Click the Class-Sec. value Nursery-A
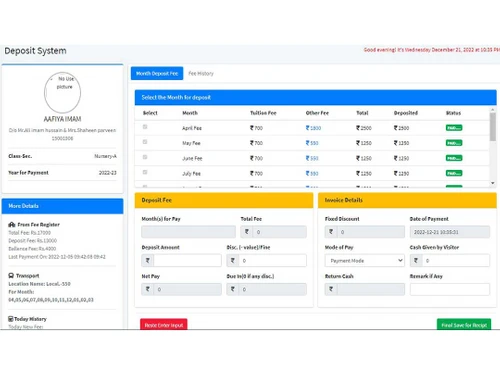 point(105,156)
